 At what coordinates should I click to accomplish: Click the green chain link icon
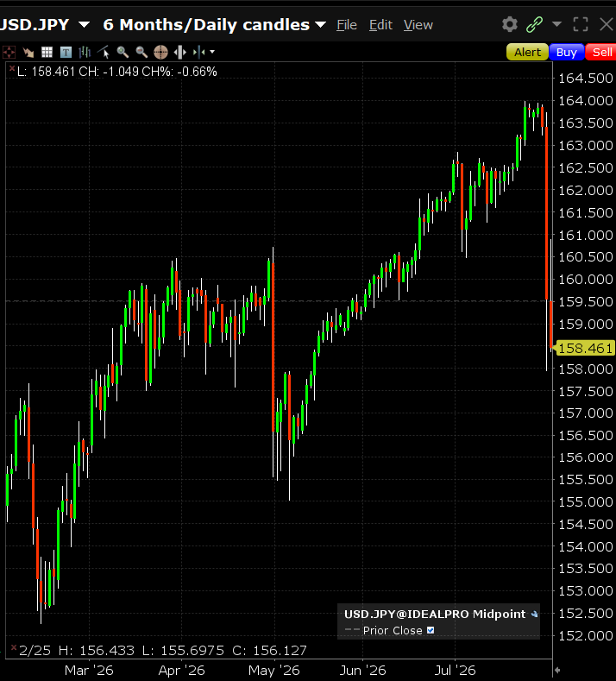tap(534, 24)
